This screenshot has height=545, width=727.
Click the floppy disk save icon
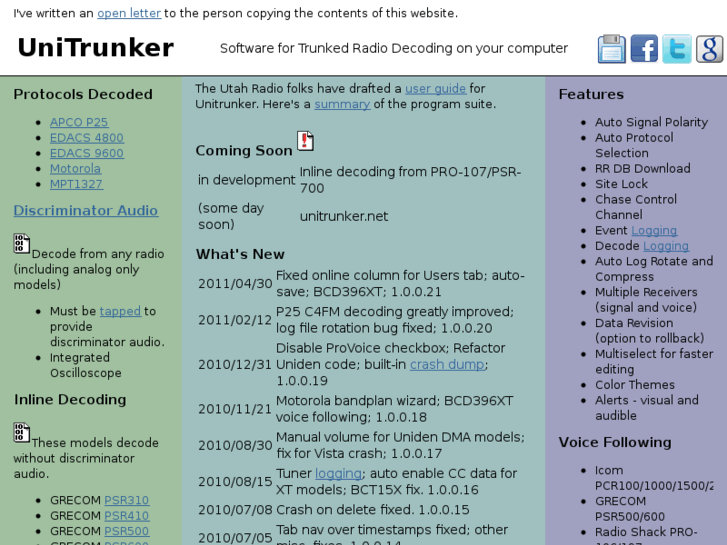pyautogui.click(x=612, y=49)
